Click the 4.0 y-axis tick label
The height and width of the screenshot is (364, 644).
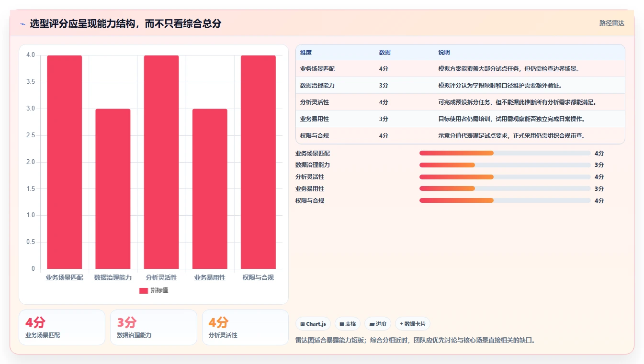coord(31,55)
